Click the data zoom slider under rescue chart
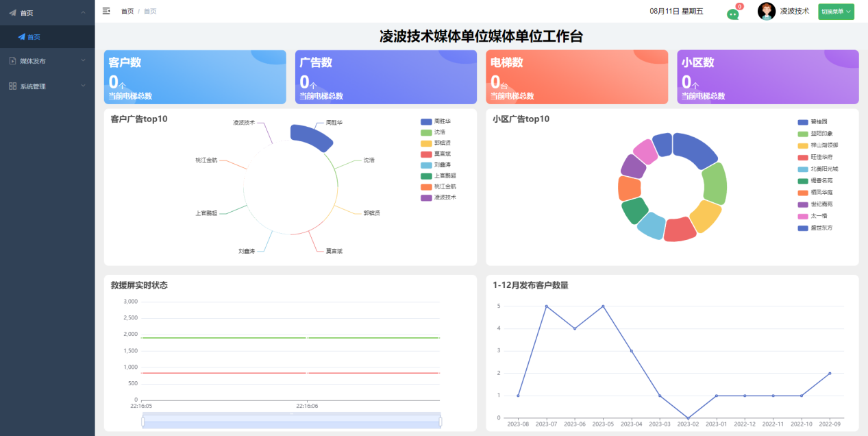 pos(291,422)
